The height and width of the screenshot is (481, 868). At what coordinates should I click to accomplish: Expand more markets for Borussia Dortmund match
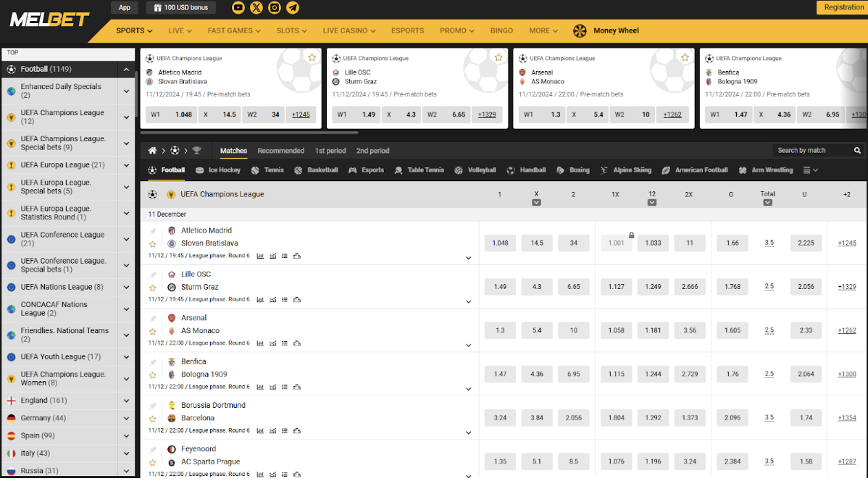[x=468, y=433]
